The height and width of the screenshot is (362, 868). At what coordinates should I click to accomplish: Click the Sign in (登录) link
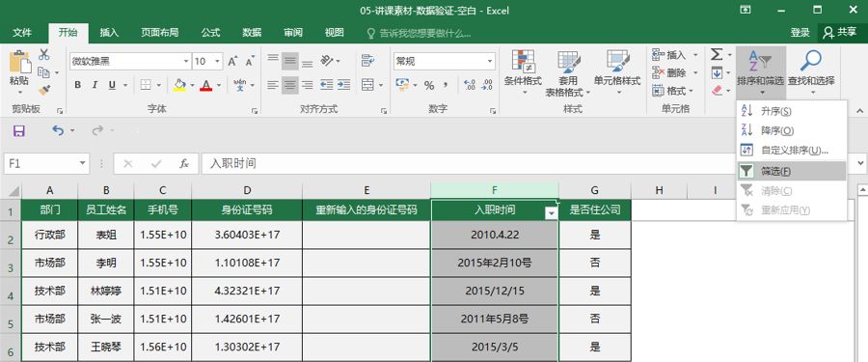point(800,33)
